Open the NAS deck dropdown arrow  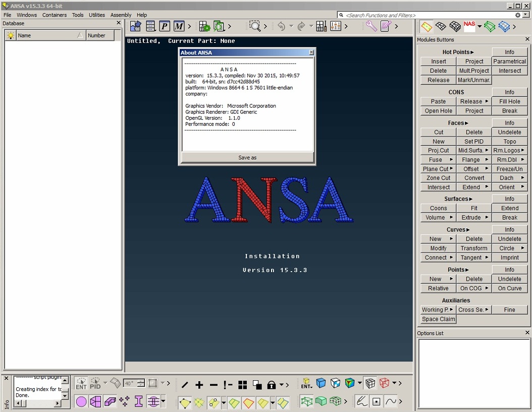click(x=480, y=26)
